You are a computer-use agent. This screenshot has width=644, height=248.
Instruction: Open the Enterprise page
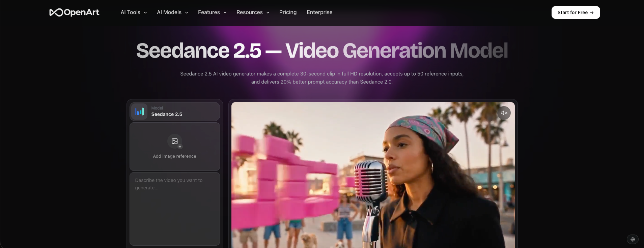point(319,12)
